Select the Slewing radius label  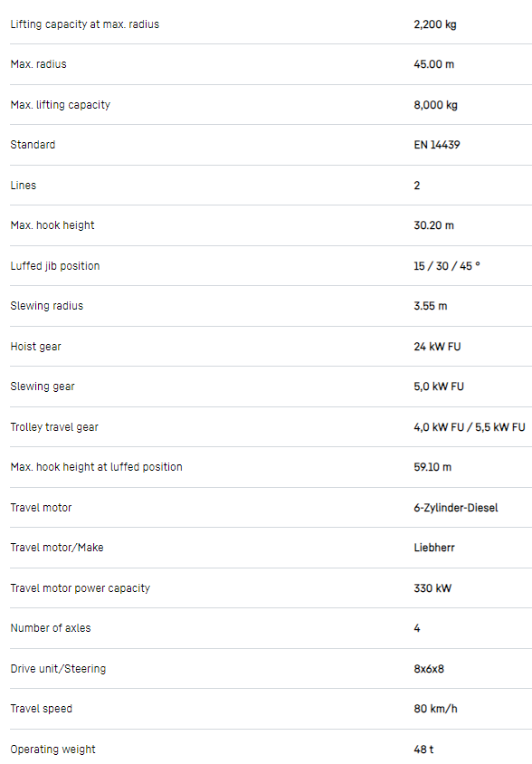(x=47, y=306)
